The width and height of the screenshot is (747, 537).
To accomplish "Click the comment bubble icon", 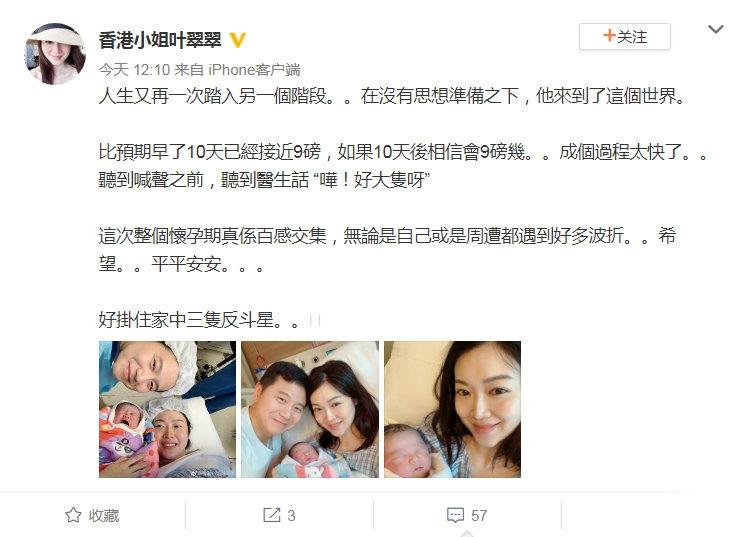I will [x=455, y=515].
